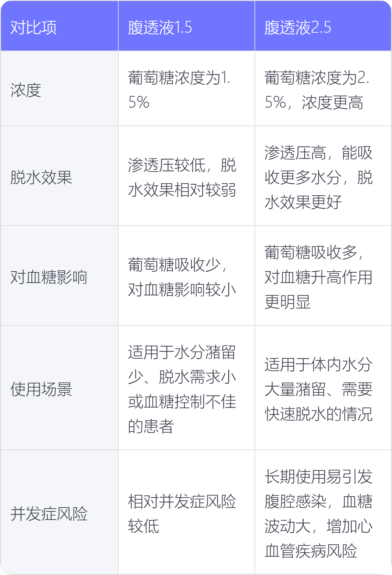This screenshot has height=575, width=392.
Task: Click the 并发症风险 row label
Action: click(59, 512)
